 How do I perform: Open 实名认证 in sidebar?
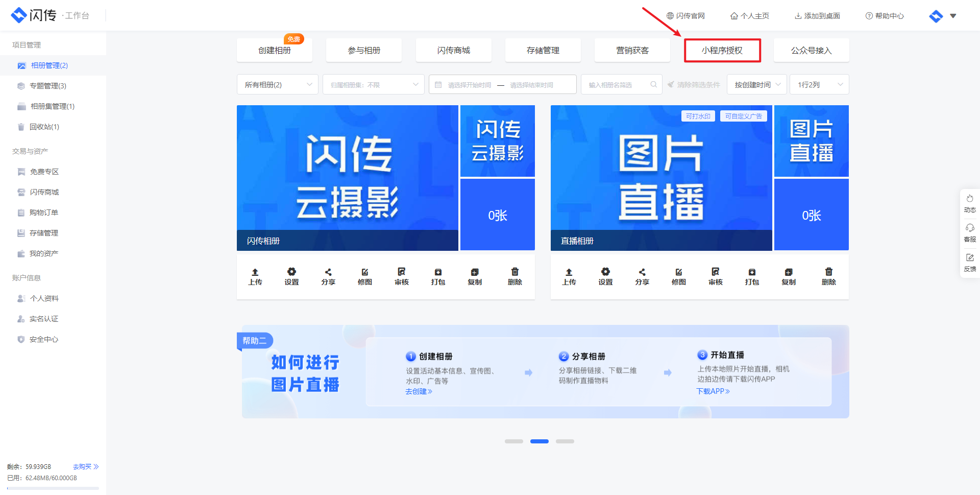point(53,319)
